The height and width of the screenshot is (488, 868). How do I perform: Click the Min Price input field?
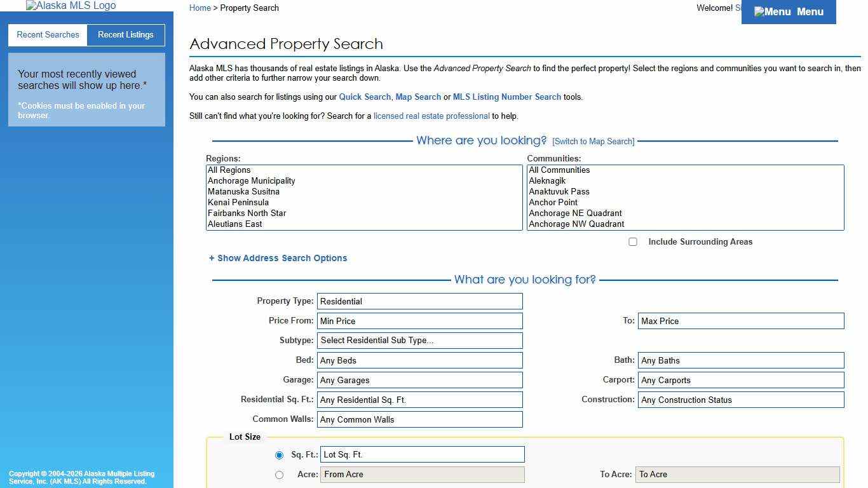tap(419, 321)
